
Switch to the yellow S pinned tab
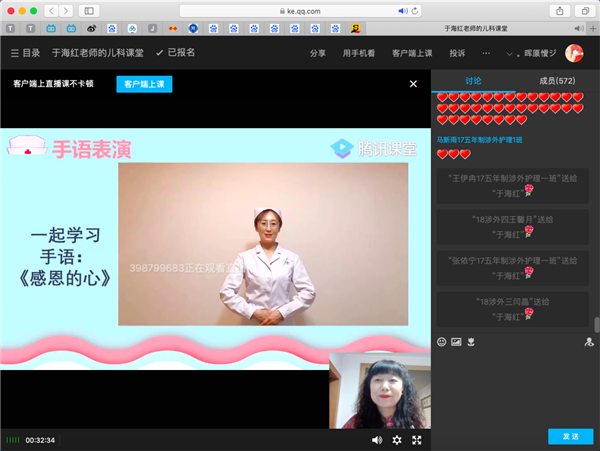(x=355, y=28)
